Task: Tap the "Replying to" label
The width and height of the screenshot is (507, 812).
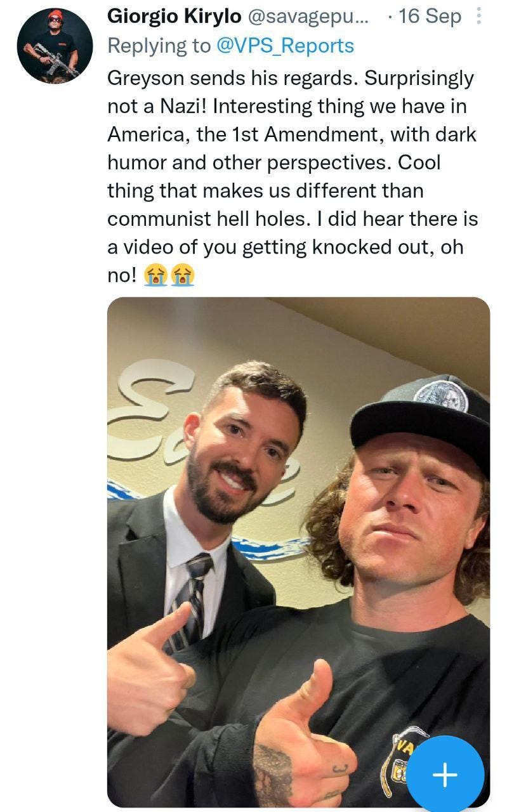Action: (160, 46)
